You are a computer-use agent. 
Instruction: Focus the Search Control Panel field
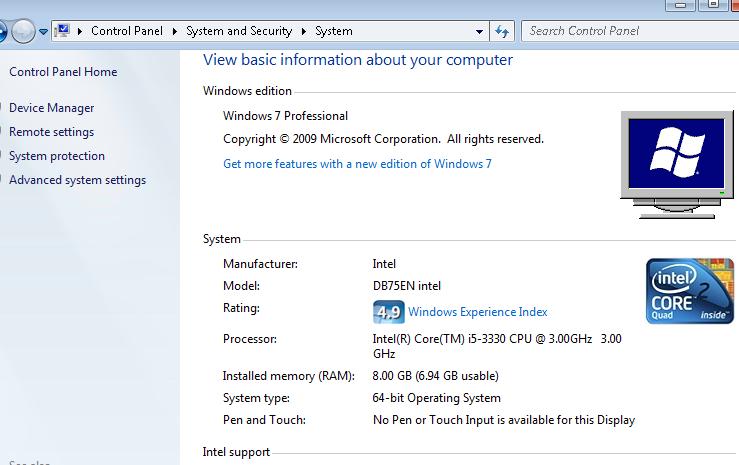(x=630, y=31)
